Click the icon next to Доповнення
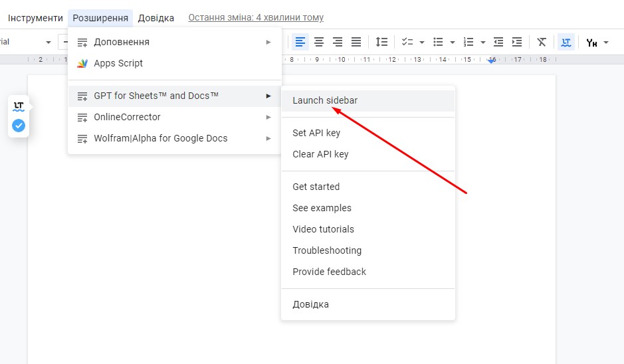The image size is (624, 364). click(x=82, y=42)
